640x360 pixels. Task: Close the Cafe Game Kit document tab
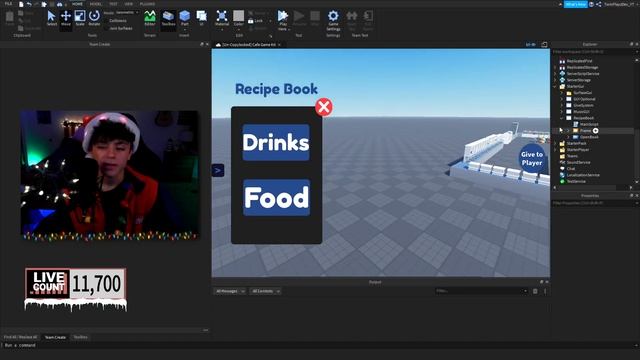[x=280, y=44]
